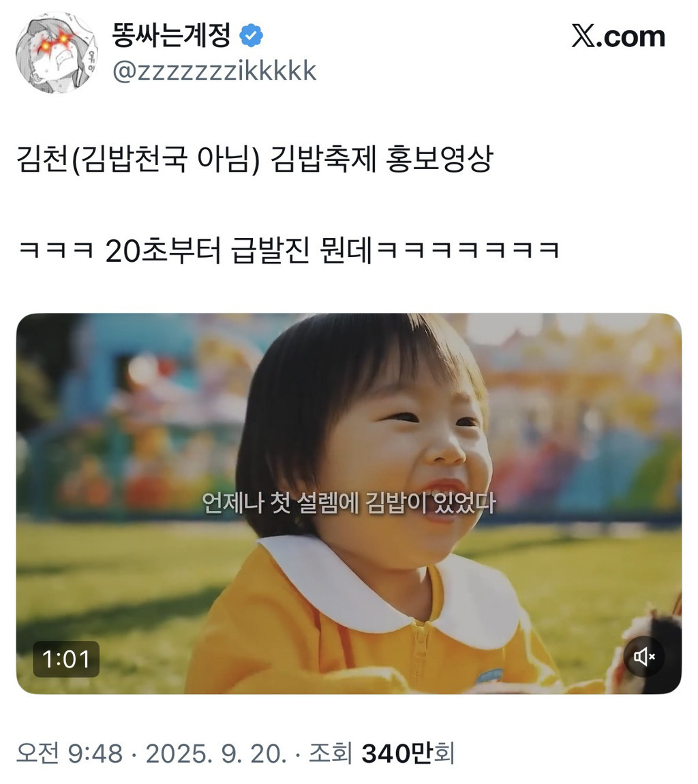Click the blue verified checkmark badge
Screen dimensions: 698x784
coord(251,35)
